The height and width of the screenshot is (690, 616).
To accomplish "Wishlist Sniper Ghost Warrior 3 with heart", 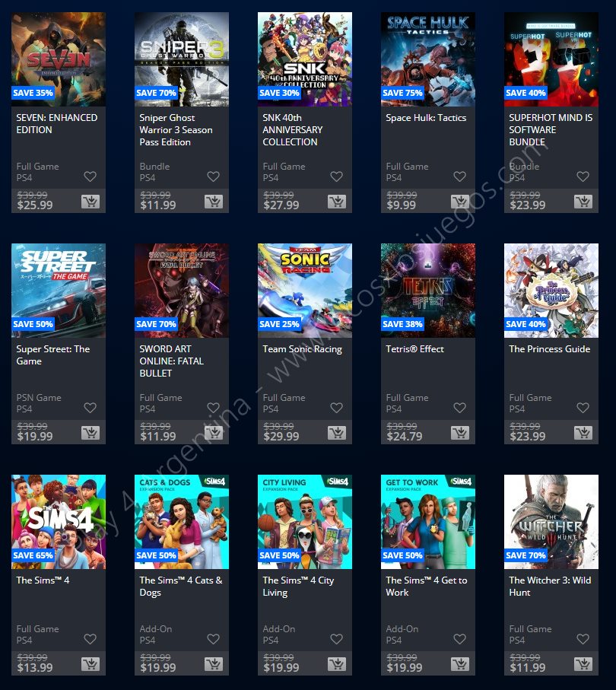I will tap(214, 176).
